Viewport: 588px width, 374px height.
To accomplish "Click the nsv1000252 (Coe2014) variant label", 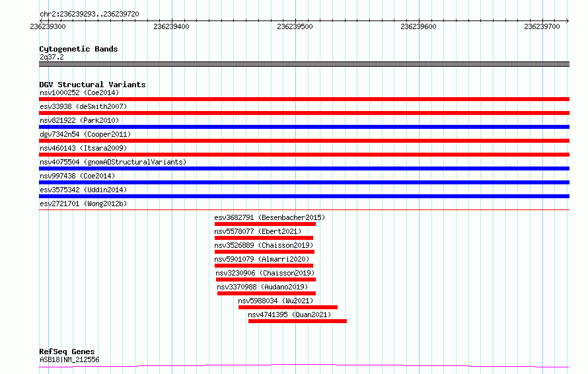I will tap(79, 93).
